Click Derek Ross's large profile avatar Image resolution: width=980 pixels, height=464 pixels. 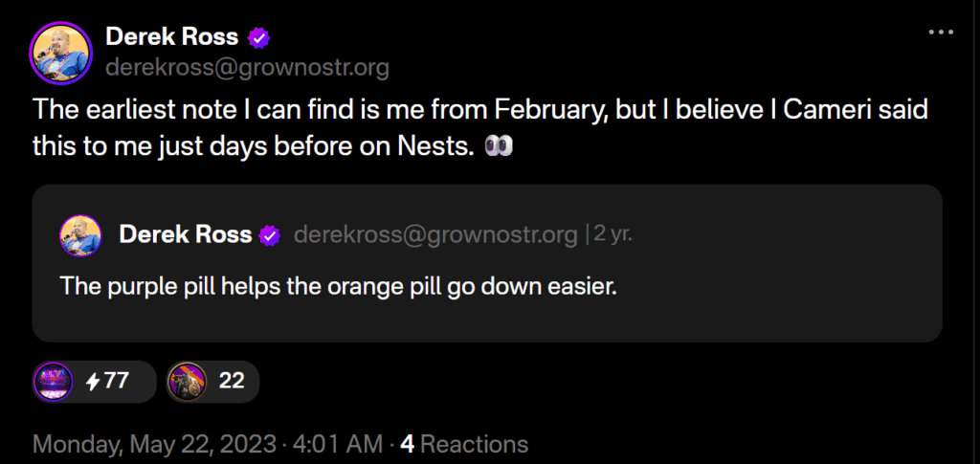pos(61,52)
